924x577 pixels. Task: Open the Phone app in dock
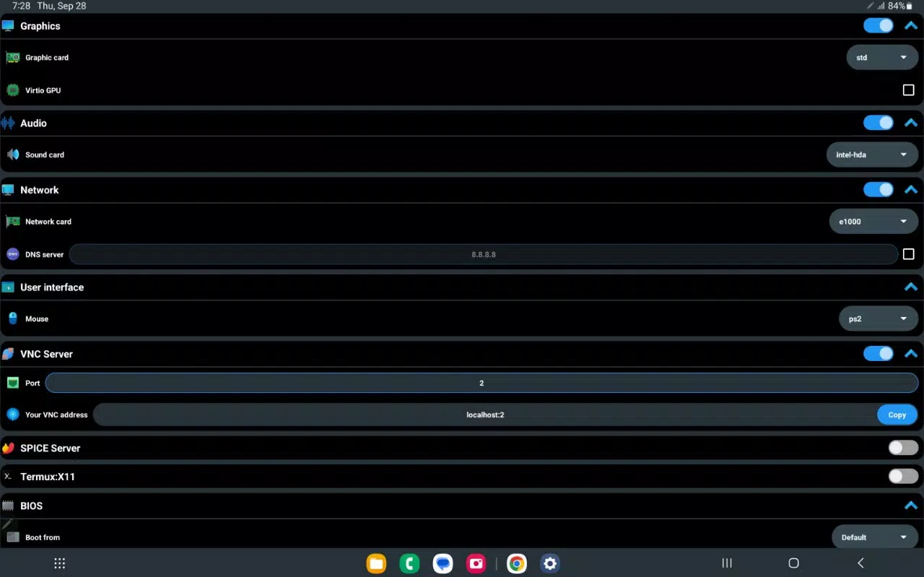(x=409, y=563)
